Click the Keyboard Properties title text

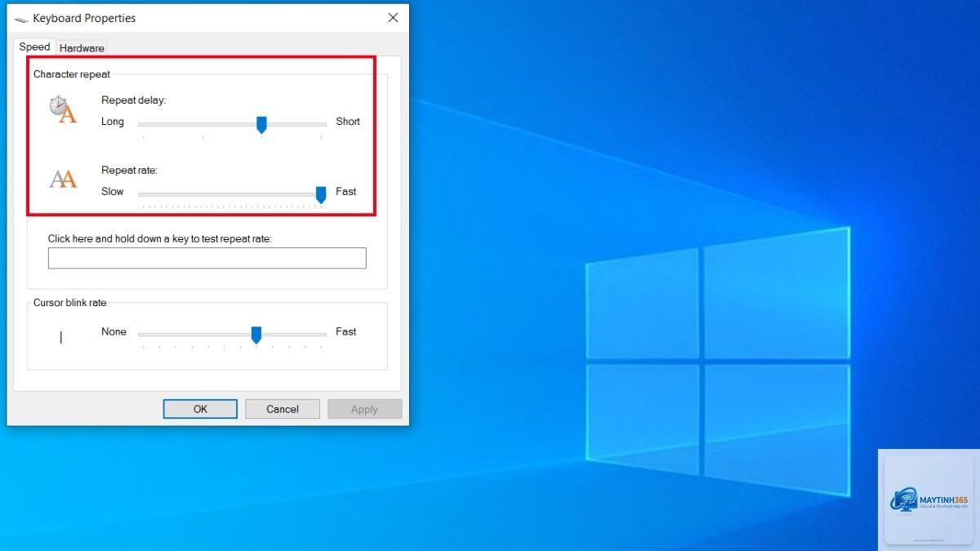tap(84, 18)
